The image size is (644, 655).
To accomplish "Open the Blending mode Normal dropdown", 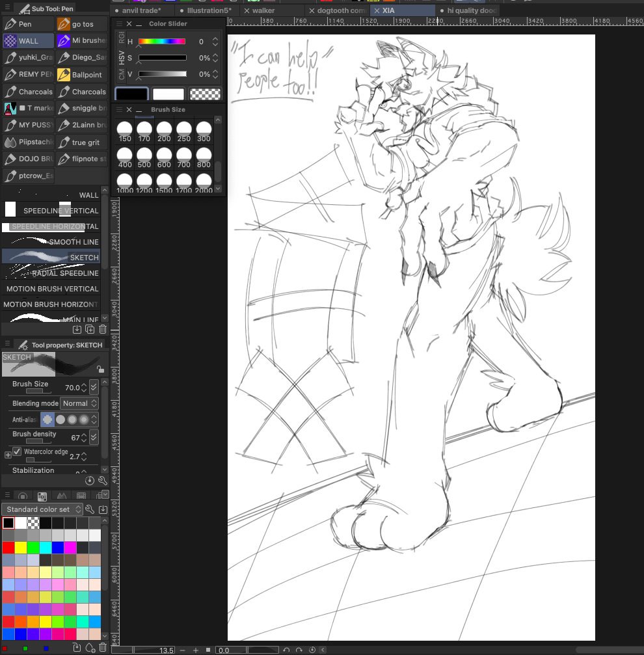I will (79, 403).
